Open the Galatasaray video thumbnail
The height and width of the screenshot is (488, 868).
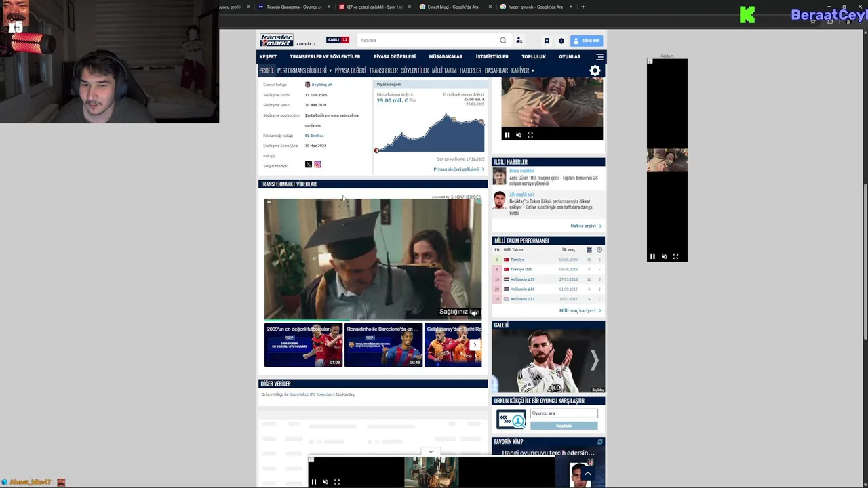pyautogui.click(x=453, y=345)
